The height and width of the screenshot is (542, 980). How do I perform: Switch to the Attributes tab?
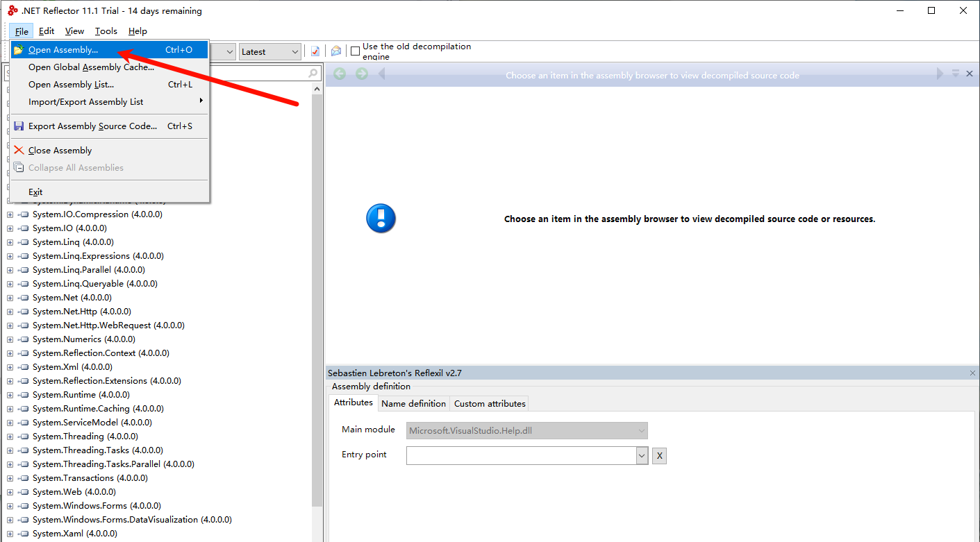(x=354, y=403)
